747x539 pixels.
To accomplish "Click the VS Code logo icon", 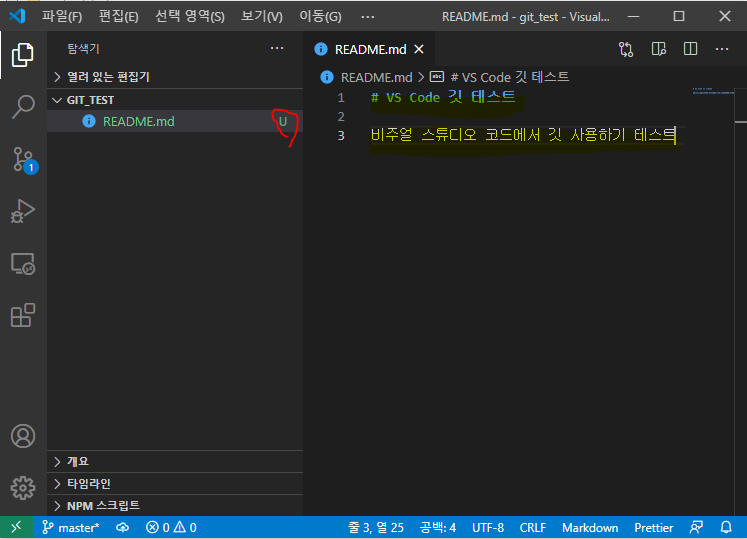I will pos(17,16).
